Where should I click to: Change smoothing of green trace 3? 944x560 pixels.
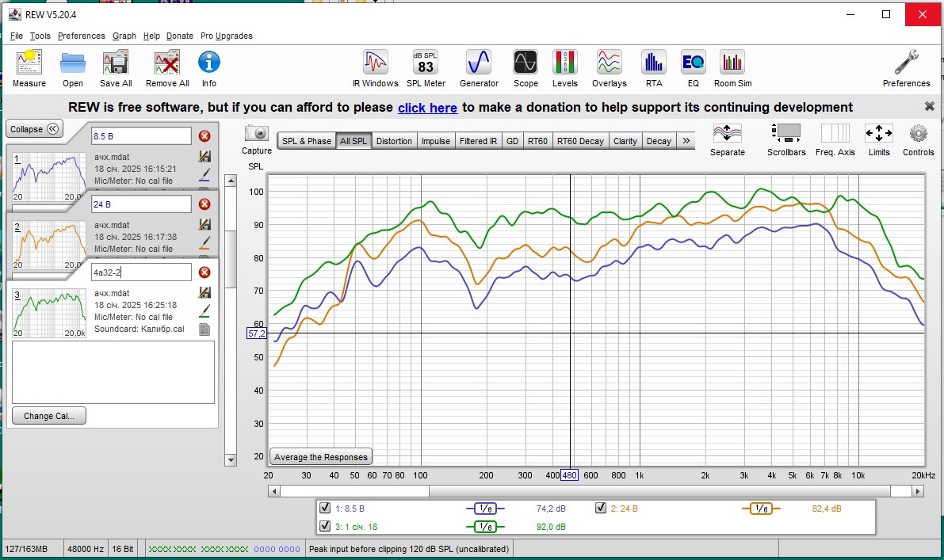coord(485,527)
